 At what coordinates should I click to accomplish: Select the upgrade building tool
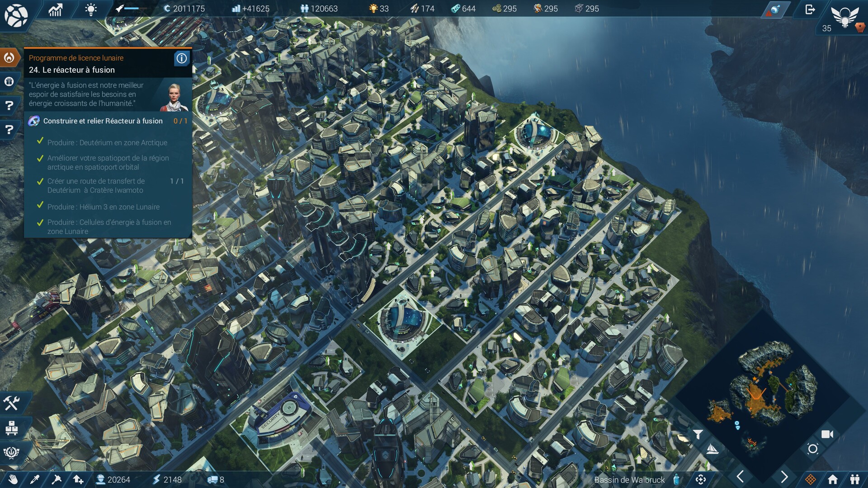(78, 479)
